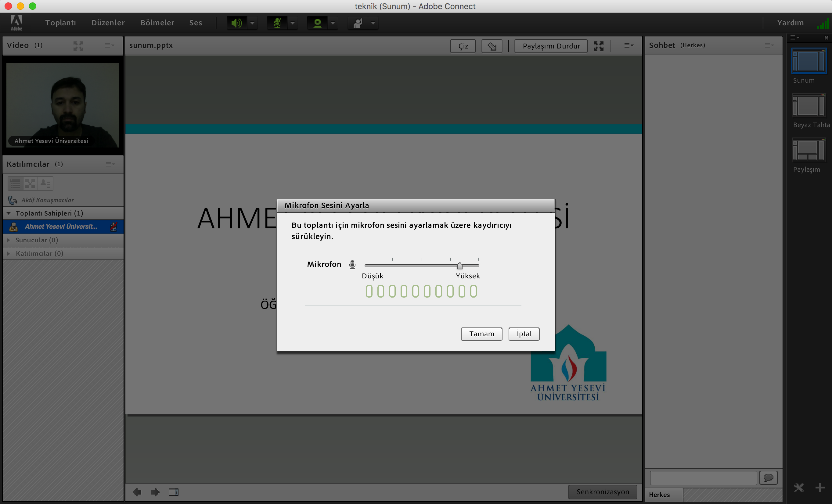Toggle the muted microphone icon
Viewport: 832px width, 504px height.
pos(277,23)
